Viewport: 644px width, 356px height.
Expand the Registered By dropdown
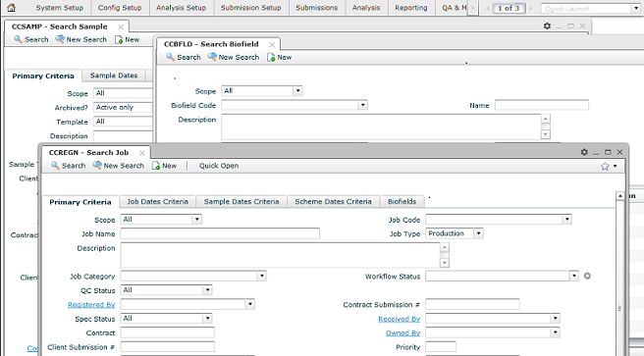pos(250,304)
